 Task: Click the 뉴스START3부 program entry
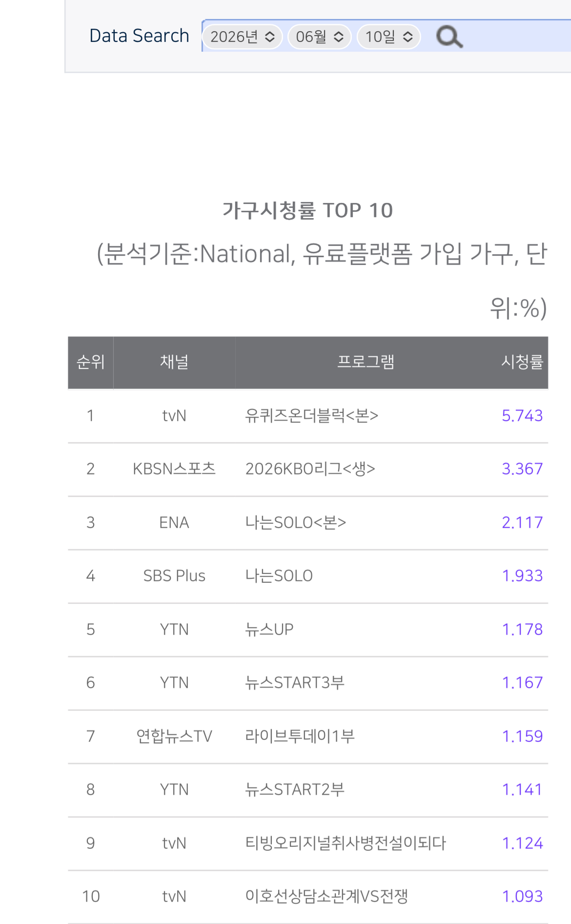pos(295,683)
